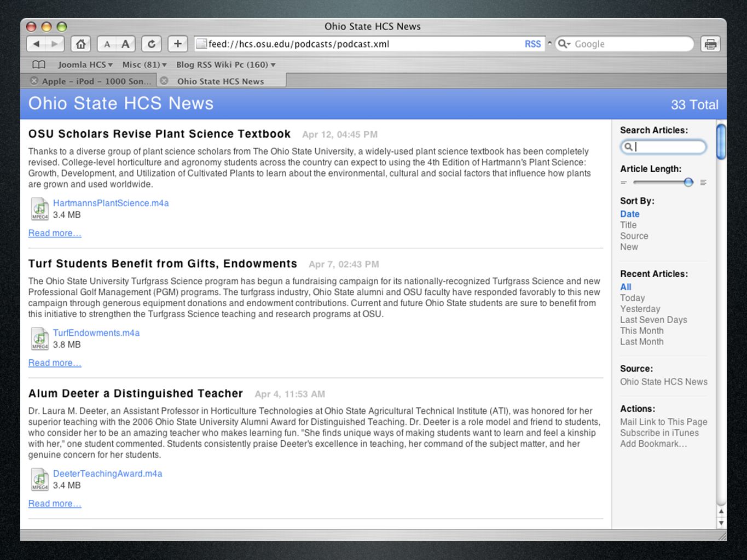Viewport: 747px width, 560px height.
Task: Click the 33 Total article count
Action: [x=694, y=104]
